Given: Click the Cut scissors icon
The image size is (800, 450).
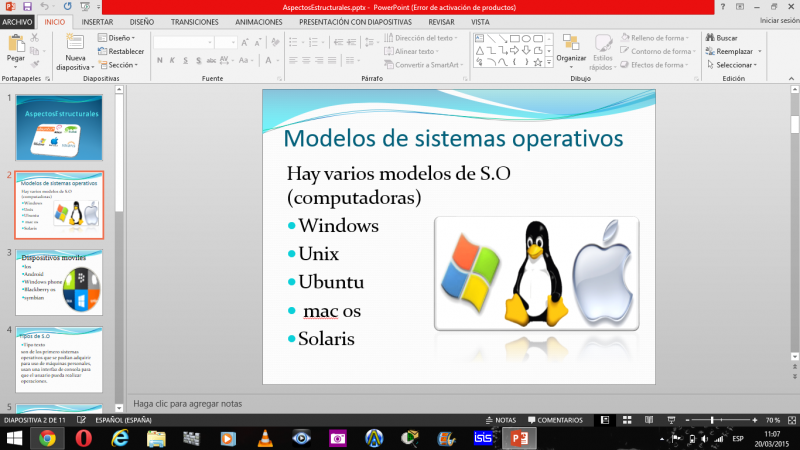Looking at the screenshot, I should click(35, 38).
